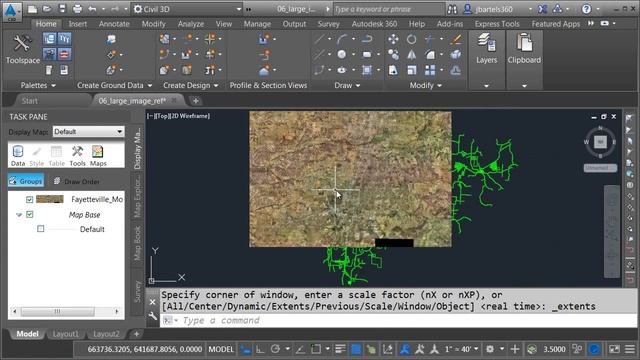Select the Line tool in Draw panel
640x360 pixels.
320,39
